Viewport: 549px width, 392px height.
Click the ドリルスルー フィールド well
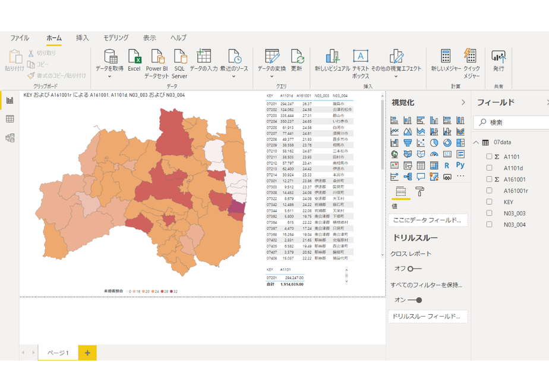point(428,317)
